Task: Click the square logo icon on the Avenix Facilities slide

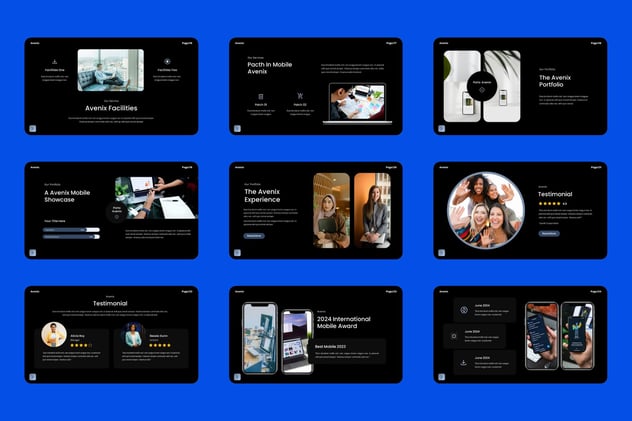Action: (x=33, y=129)
